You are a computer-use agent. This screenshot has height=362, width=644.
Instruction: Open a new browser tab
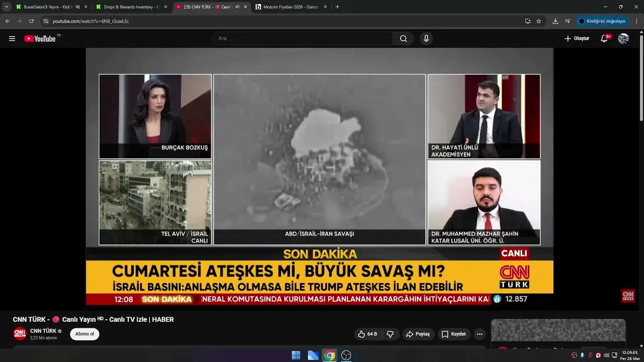point(337,7)
